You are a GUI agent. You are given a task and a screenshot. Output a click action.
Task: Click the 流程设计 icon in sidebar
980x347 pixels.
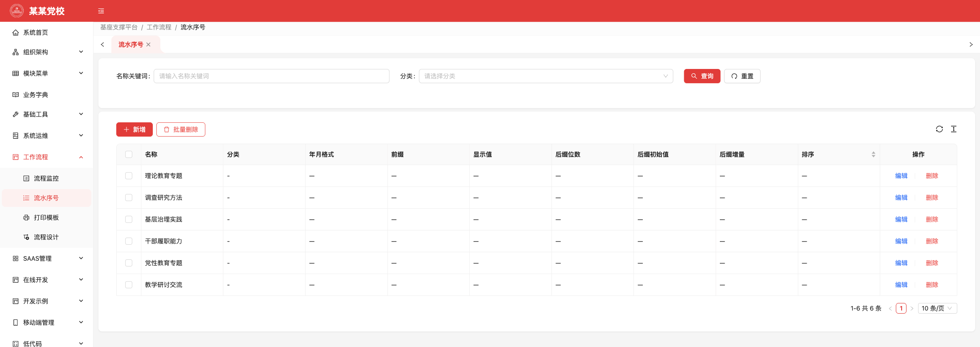[26, 237]
